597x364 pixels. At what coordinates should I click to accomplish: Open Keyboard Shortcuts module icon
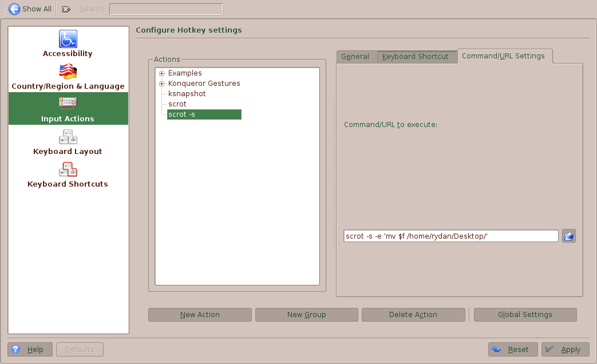pos(68,169)
